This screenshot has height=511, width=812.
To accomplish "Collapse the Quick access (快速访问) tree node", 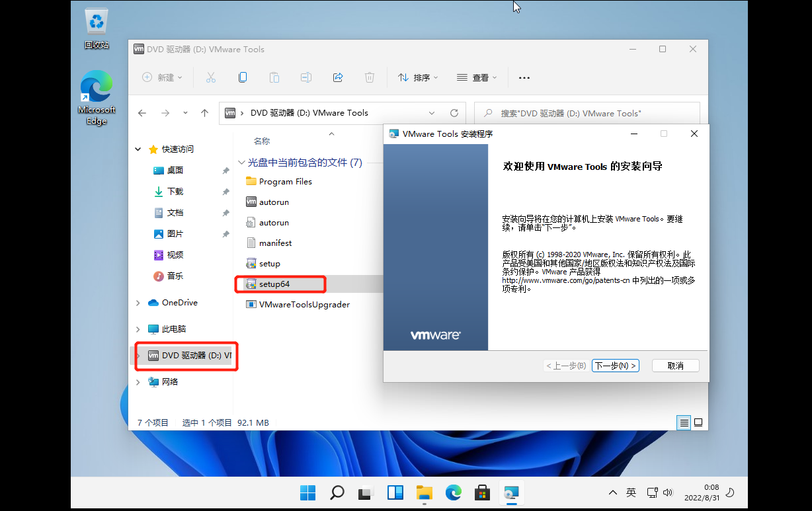I will tap(138, 149).
